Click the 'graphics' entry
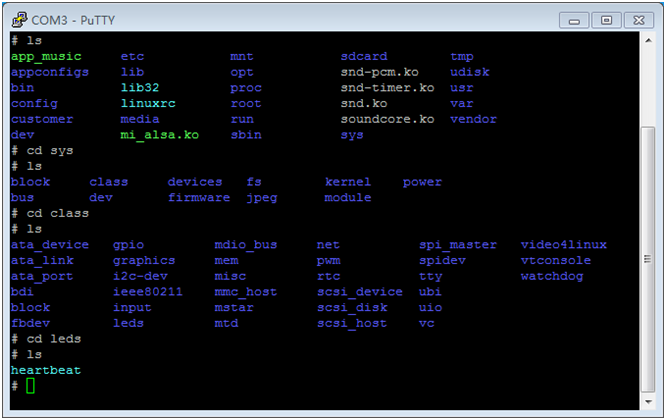 coord(144,261)
